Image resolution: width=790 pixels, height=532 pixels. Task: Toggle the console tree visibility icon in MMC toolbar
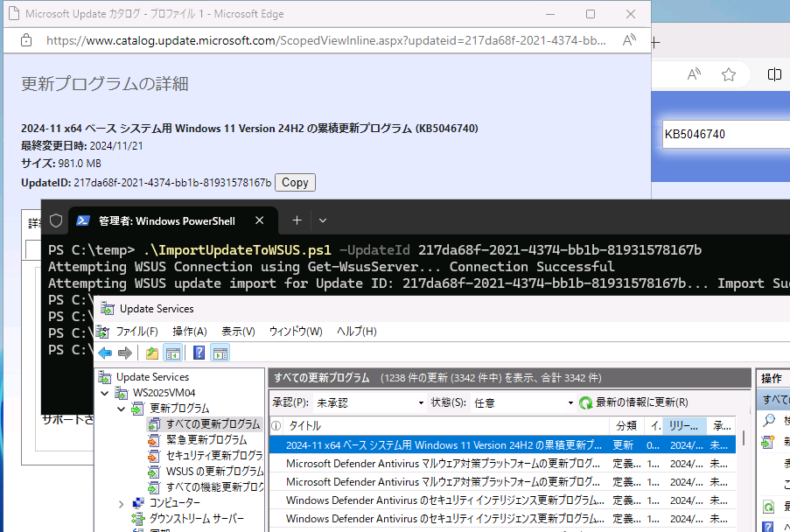click(171, 353)
